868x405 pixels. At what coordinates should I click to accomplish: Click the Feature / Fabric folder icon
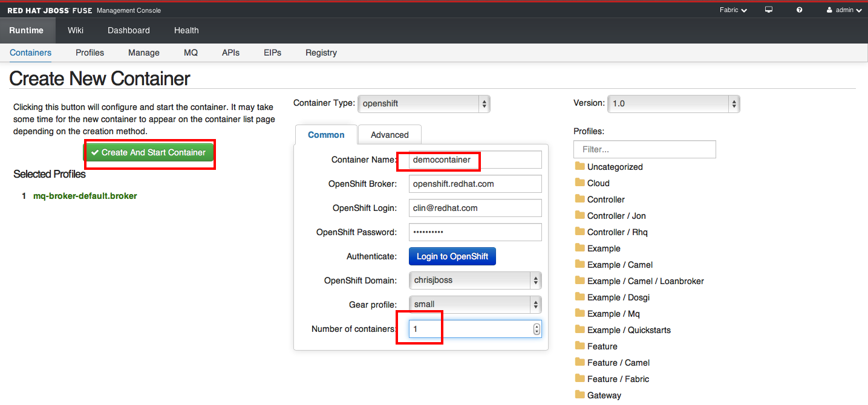pos(580,378)
